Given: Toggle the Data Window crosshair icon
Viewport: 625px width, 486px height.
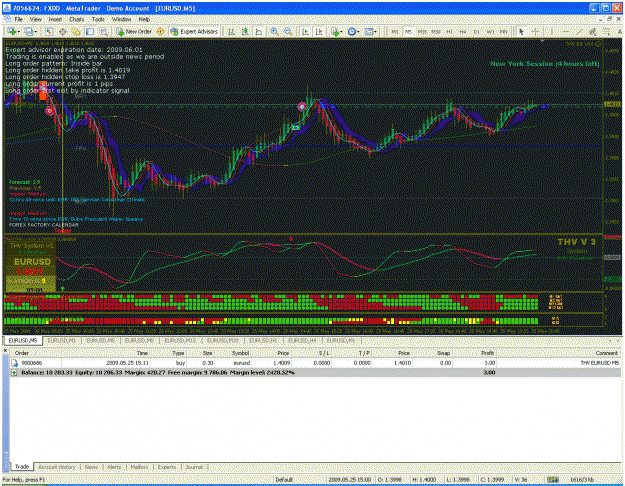Looking at the screenshot, I should (x=63, y=31).
